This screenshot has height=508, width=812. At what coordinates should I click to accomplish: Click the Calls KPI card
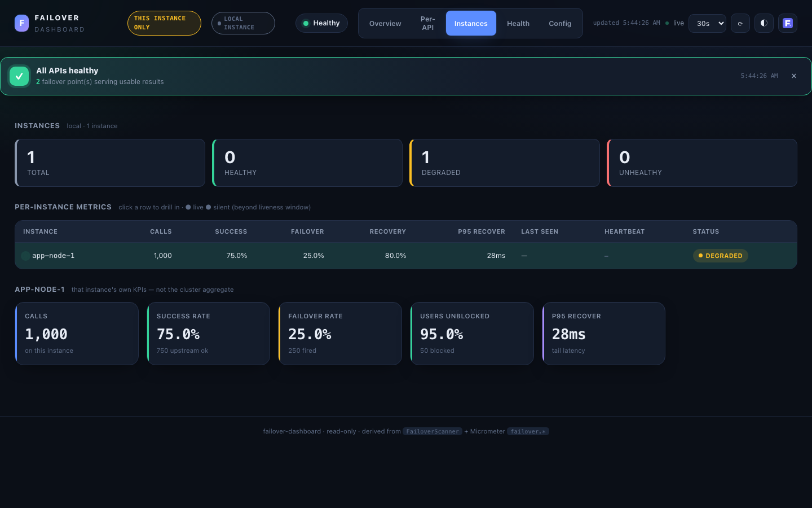point(77,334)
